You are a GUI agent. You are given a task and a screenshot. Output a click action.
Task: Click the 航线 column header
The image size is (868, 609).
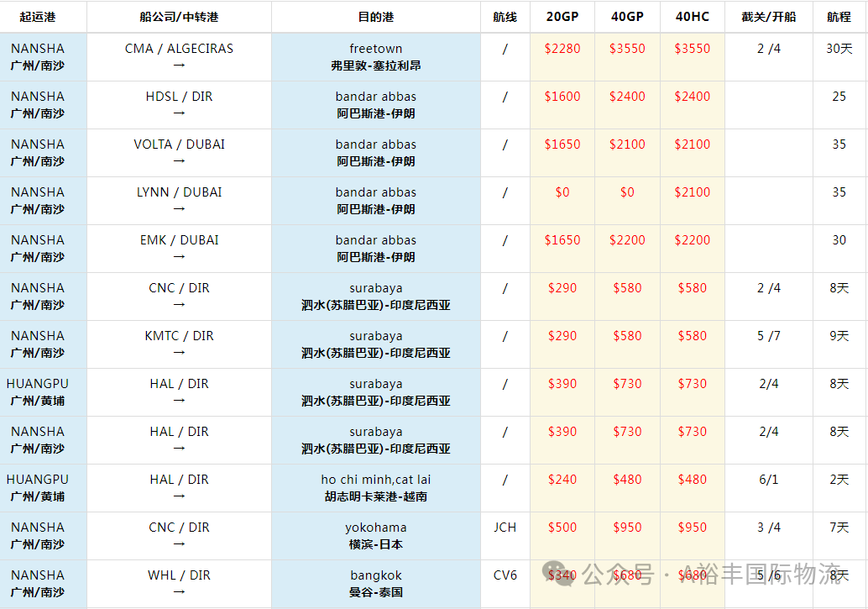[x=505, y=17]
